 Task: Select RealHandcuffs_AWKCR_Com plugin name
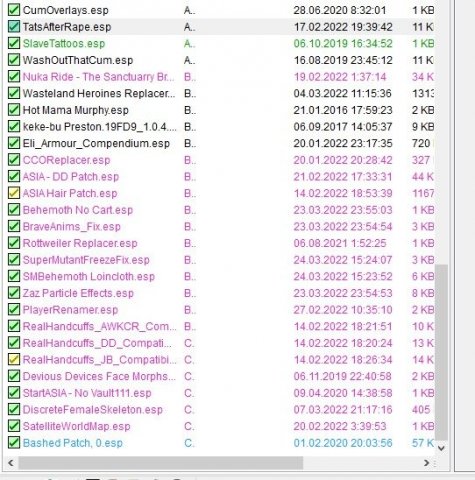(99, 326)
